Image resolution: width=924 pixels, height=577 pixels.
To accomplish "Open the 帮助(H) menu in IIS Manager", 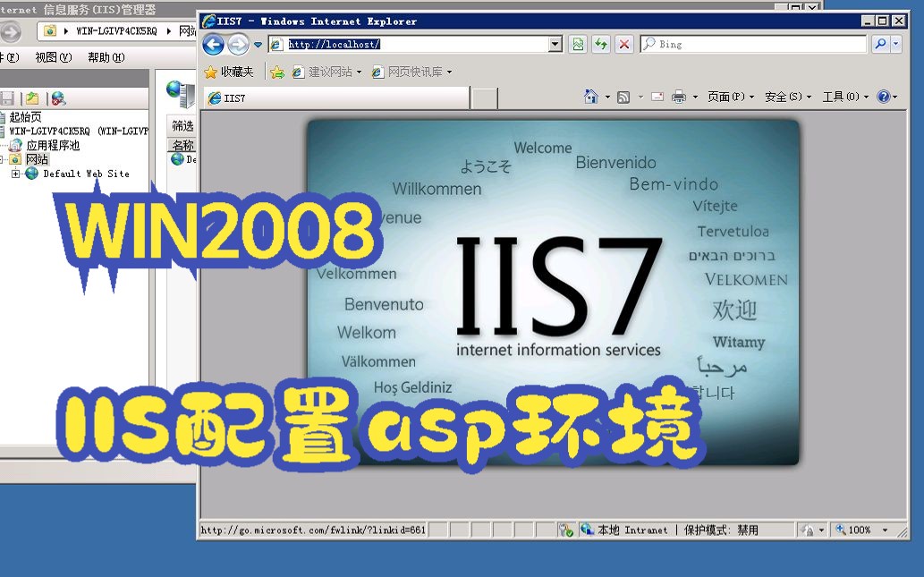I will (x=106, y=57).
